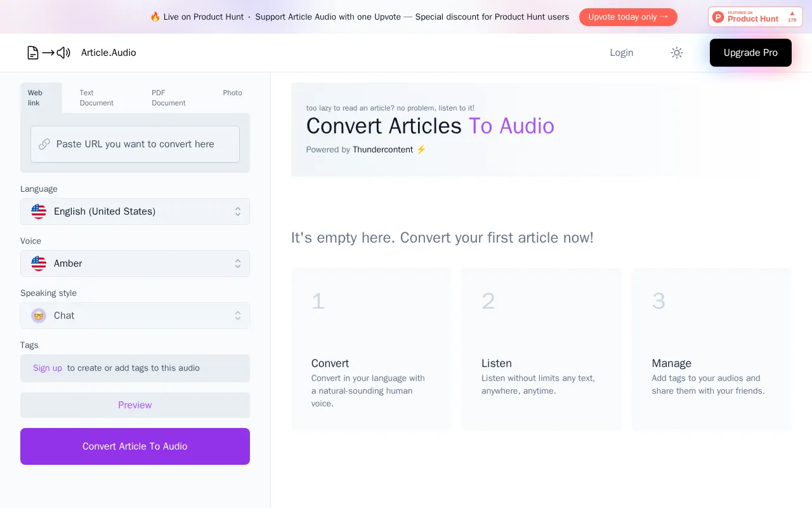Image resolution: width=812 pixels, height=508 pixels.
Task: Click the Article.Audio brand name
Action: coord(108,53)
